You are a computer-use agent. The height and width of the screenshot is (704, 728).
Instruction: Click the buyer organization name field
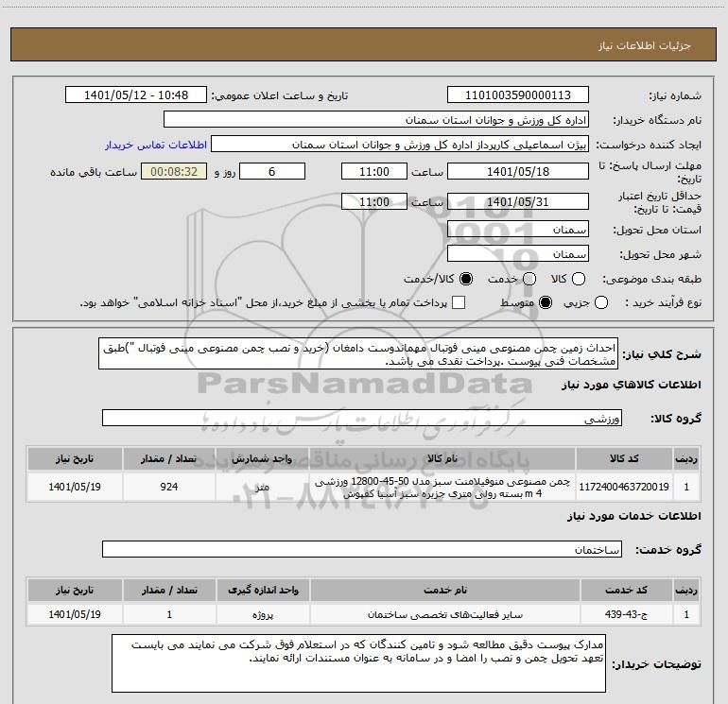click(x=376, y=120)
